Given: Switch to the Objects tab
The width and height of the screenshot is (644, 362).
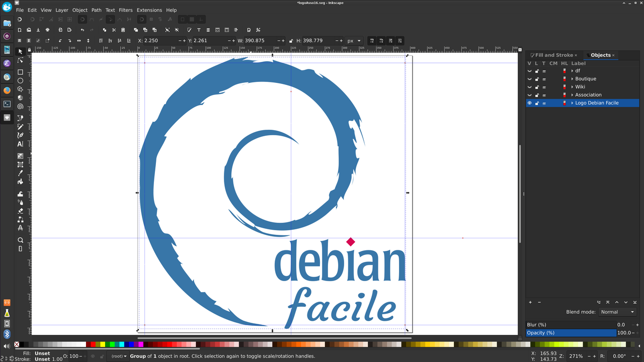Looking at the screenshot, I should pyautogui.click(x=601, y=55).
